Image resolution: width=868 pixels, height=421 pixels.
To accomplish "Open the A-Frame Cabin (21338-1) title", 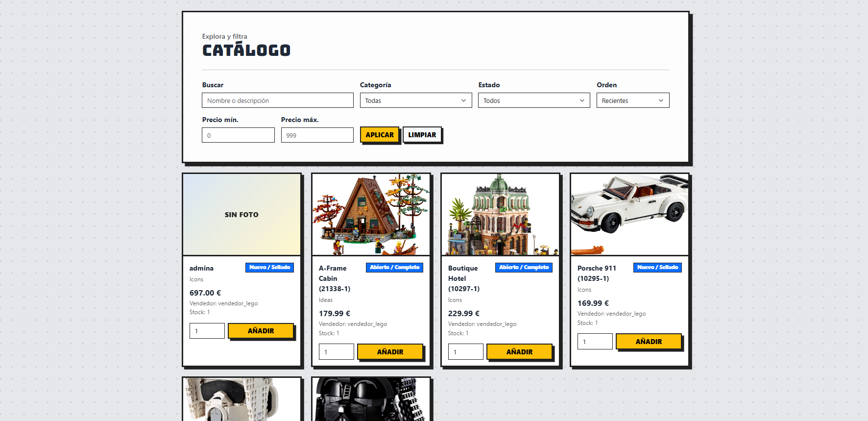I will (x=335, y=278).
